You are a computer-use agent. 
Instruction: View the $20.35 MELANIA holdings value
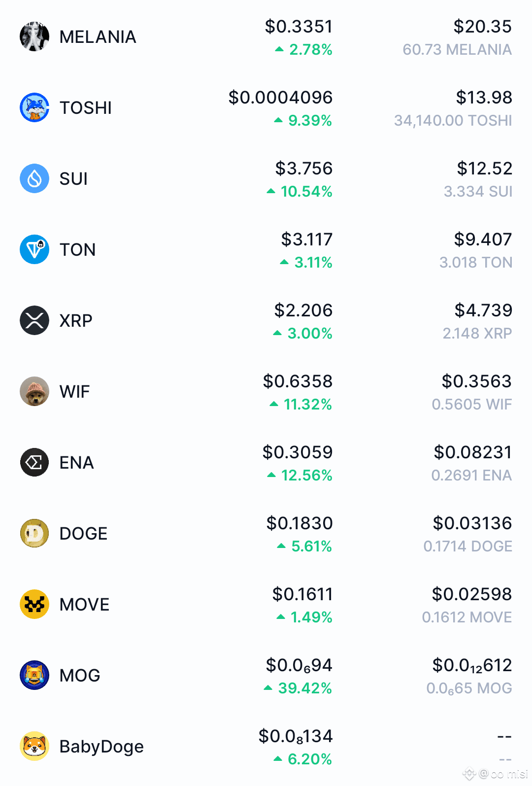tap(482, 27)
